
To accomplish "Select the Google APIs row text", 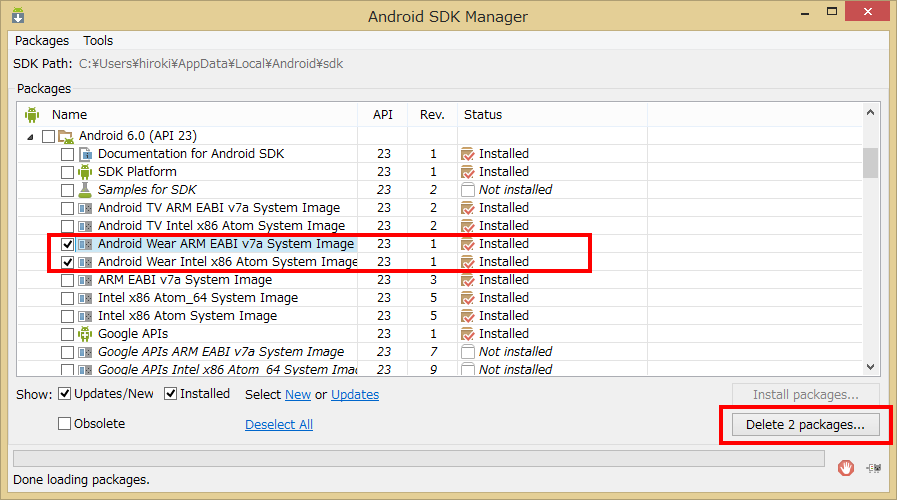I will 133,334.
